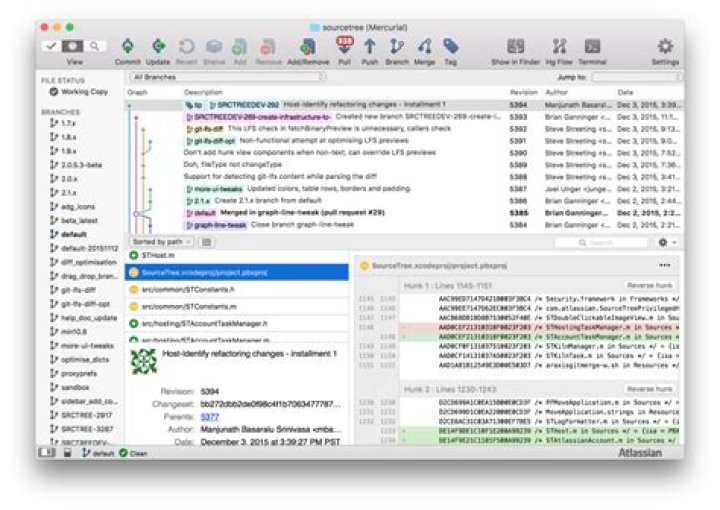
Task: Select commit revision 5394 row
Action: tap(404, 105)
